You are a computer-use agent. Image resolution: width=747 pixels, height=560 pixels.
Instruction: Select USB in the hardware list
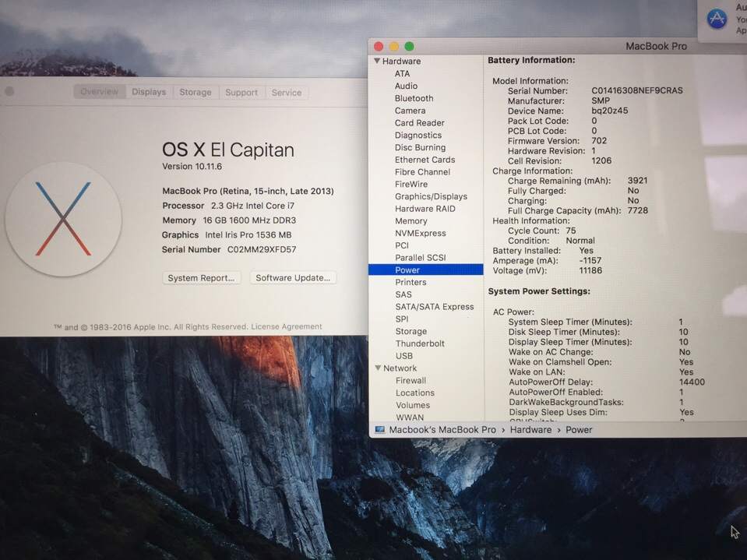click(403, 356)
